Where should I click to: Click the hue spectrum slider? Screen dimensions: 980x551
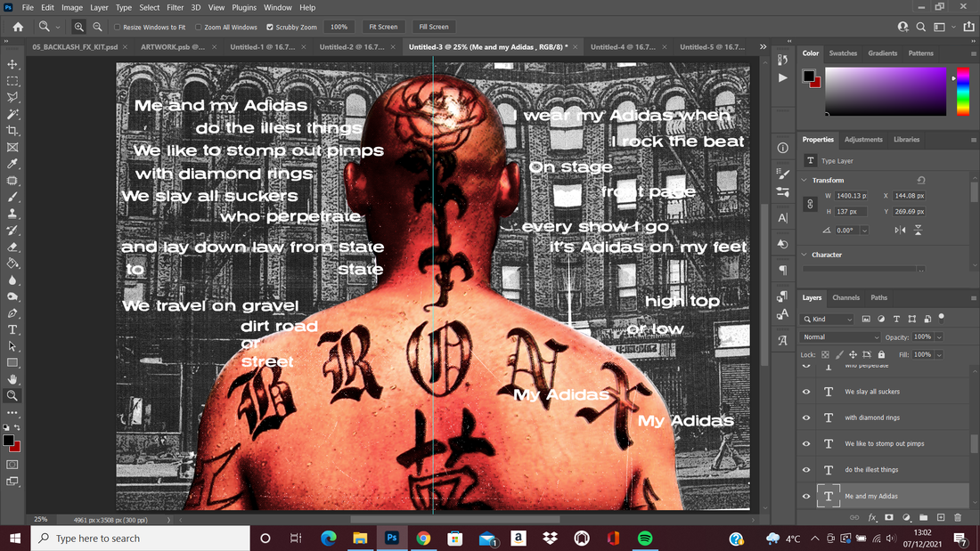tap(963, 91)
